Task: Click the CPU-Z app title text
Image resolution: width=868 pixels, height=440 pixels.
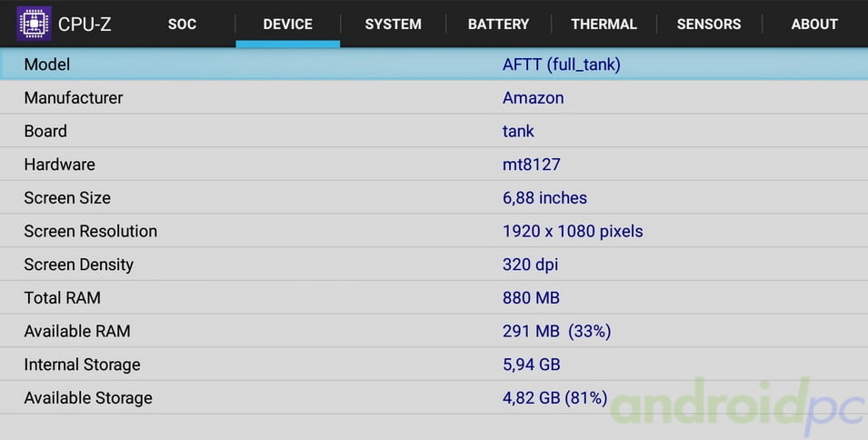Action: [x=85, y=25]
